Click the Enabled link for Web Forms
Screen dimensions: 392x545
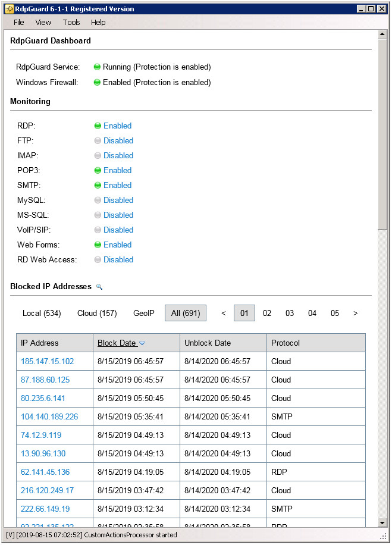pyautogui.click(x=117, y=245)
